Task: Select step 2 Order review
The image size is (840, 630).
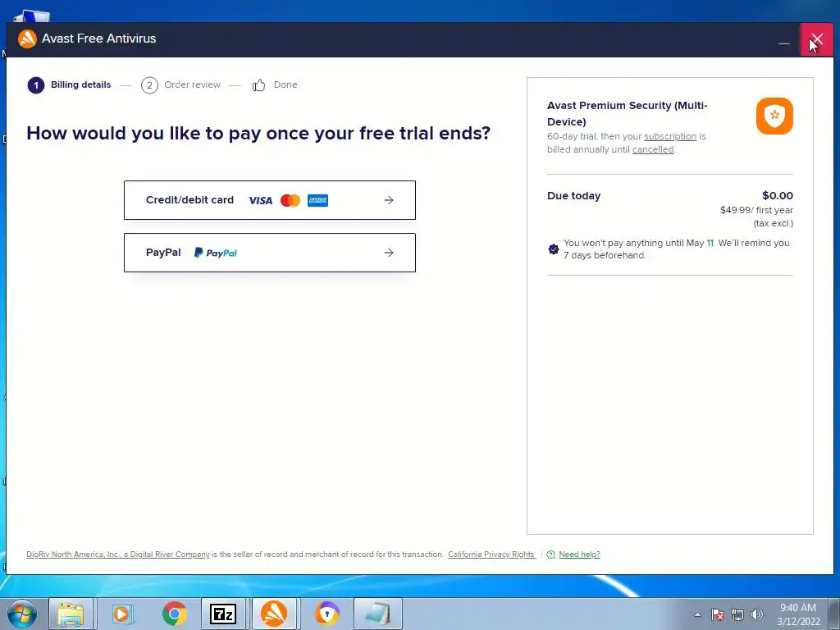Action: point(180,84)
